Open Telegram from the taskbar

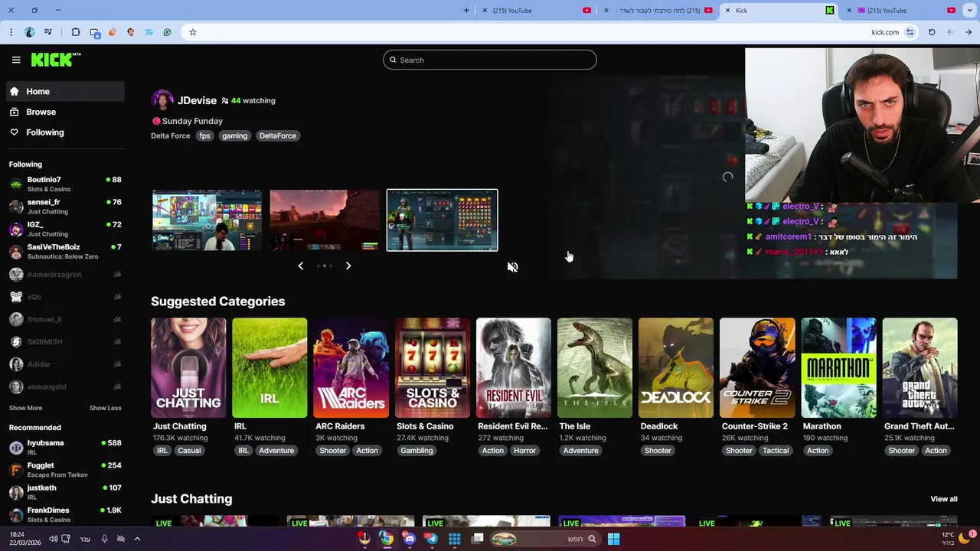coord(432,539)
